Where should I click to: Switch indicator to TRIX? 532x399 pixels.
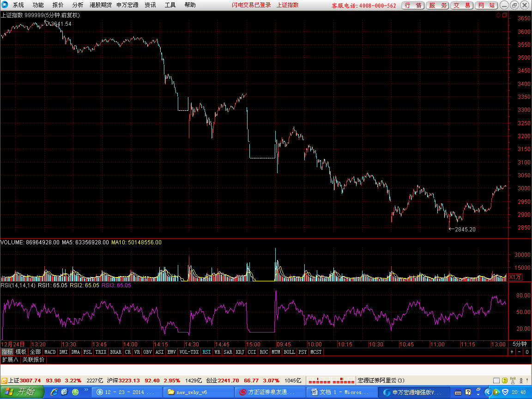101,352
